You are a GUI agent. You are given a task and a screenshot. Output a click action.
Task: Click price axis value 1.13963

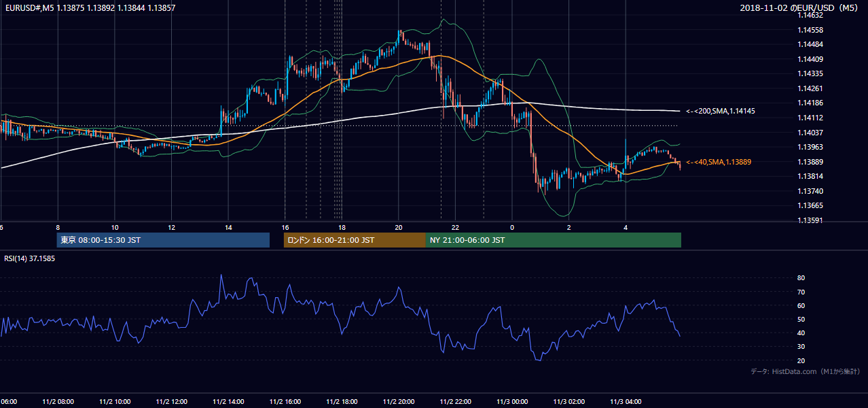pyautogui.click(x=810, y=147)
